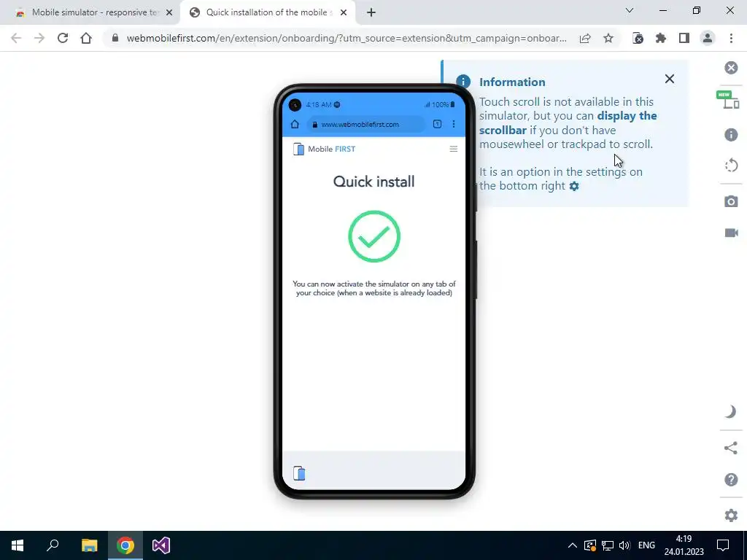The image size is (747, 560).
Task: Click the Mobile FIRST logo in phone
Action: [324, 149]
